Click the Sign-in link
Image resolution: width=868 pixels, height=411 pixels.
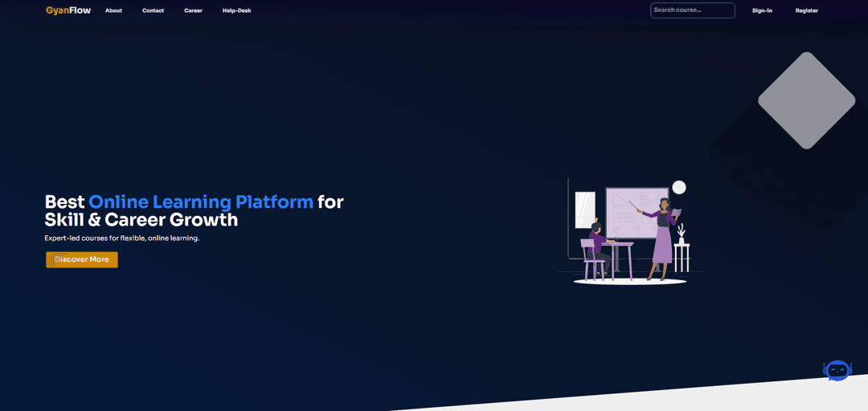[762, 10]
